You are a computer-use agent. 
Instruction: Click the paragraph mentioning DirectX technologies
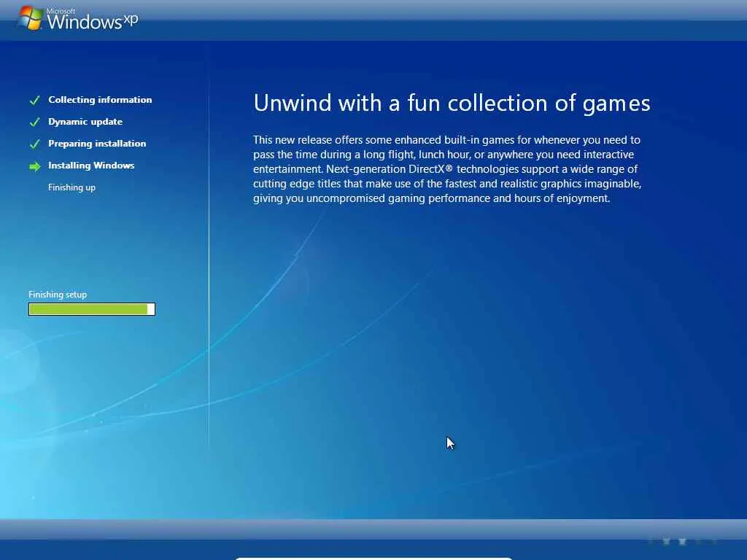point(447,169)
